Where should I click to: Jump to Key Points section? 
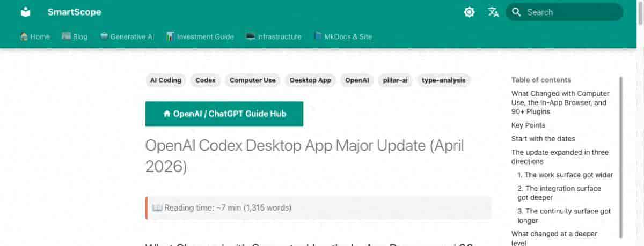click(528, 125)
